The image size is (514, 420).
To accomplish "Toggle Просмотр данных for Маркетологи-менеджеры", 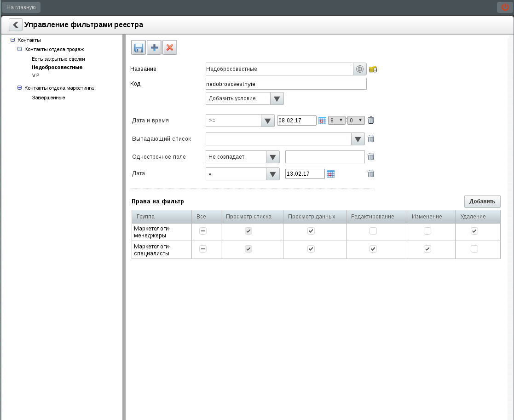I will pyautogui.click(x=311, y=231).
